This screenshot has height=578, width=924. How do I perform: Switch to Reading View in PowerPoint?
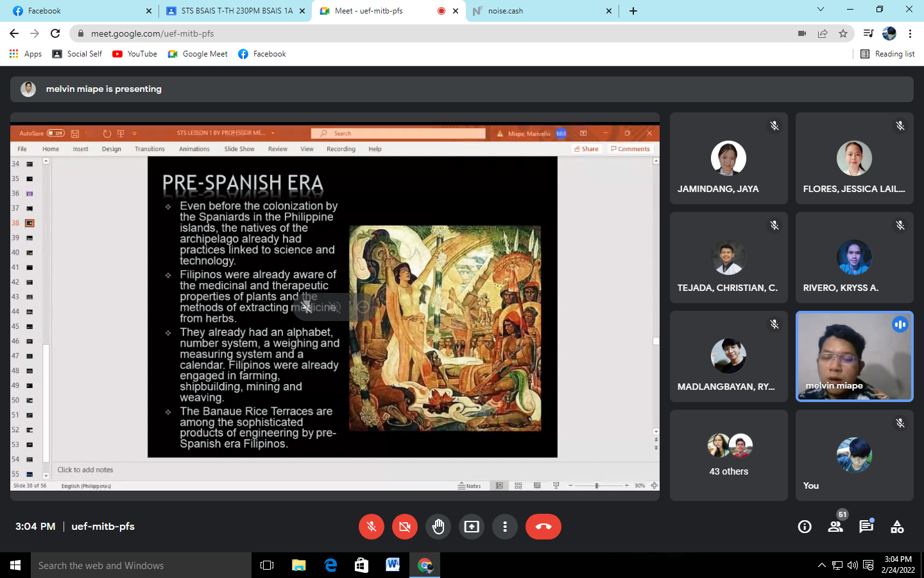pos(537,486)
